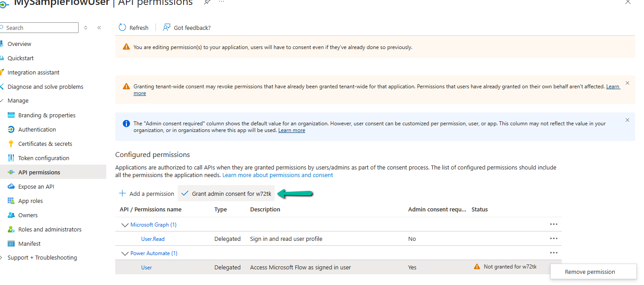Image resolution: width=644 pixels, height=285 pixels.
Task: Select Remove permission from the context menu
Action: point(590,272)
